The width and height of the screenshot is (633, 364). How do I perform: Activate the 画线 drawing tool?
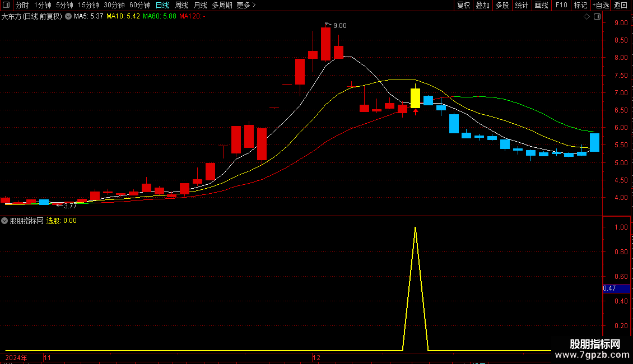541,5
